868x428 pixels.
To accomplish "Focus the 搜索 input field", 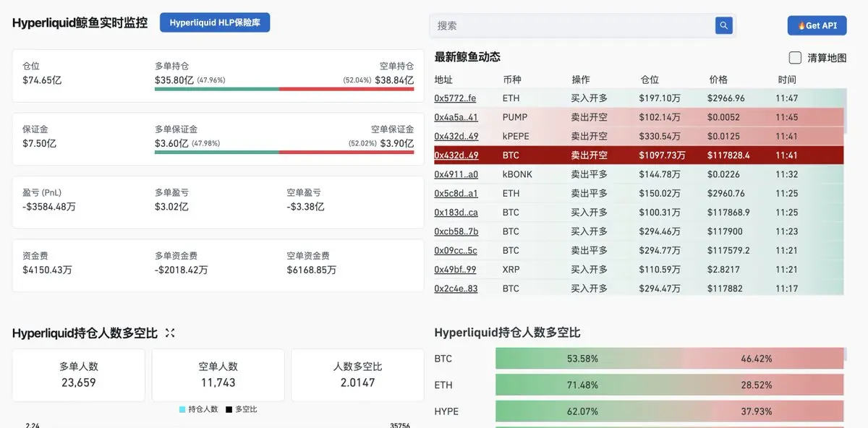I will coord(572,25).
